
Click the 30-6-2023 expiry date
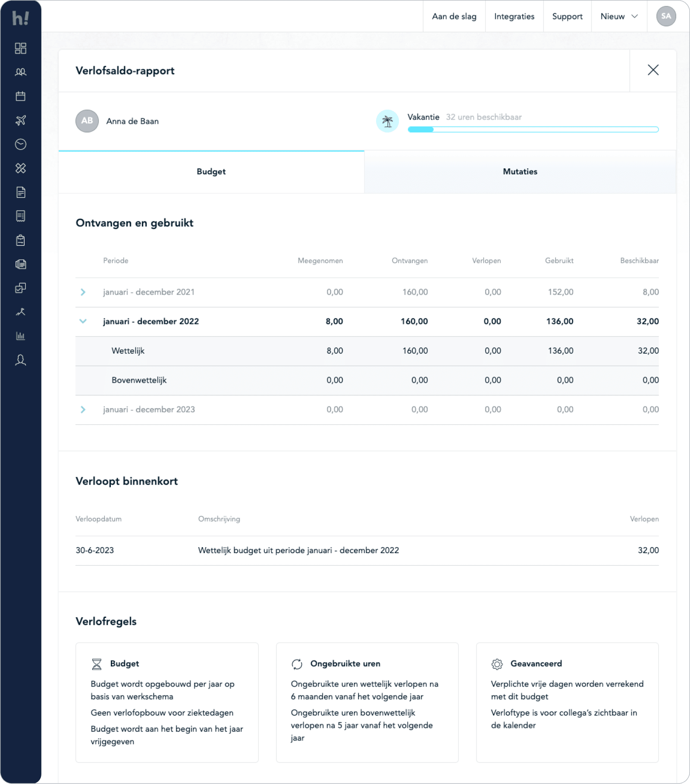point(95,551)
